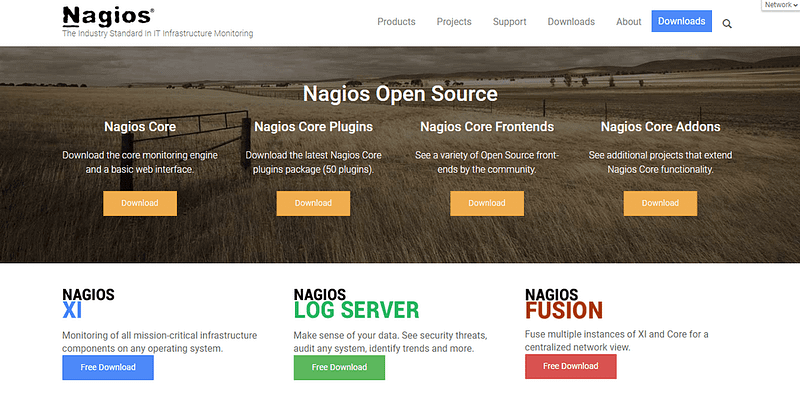The image size is (800, 404).
Task: Click text 'See additional projects that extend'
Action: pos(660,155)
